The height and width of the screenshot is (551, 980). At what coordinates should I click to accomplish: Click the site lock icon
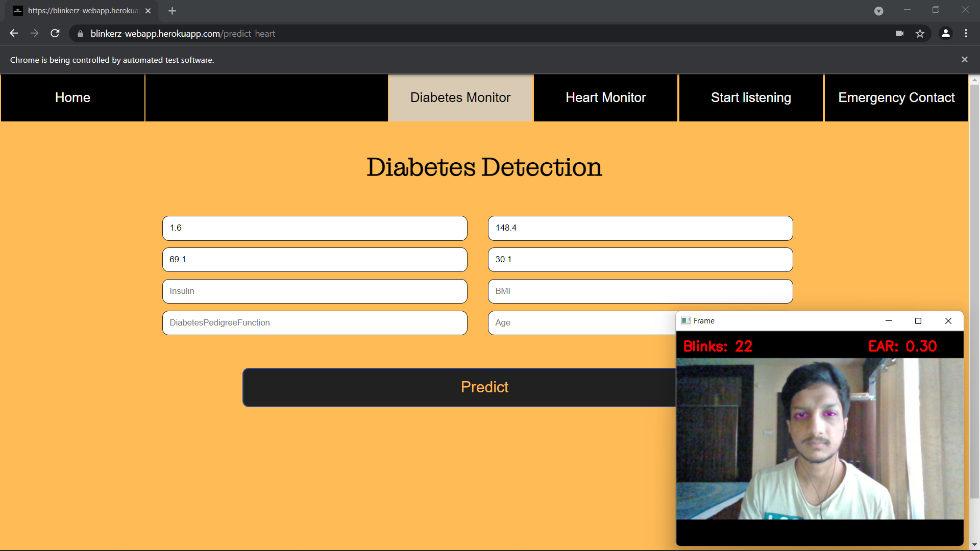pos(80,34)
